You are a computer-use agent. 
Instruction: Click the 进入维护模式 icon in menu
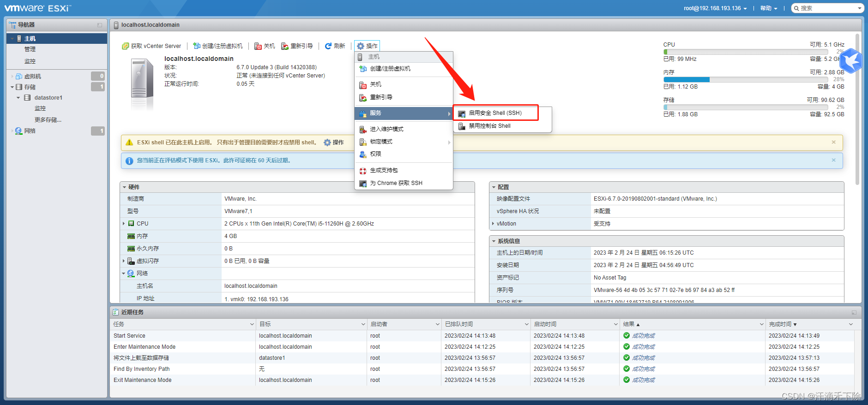click(x=363, y=130)
